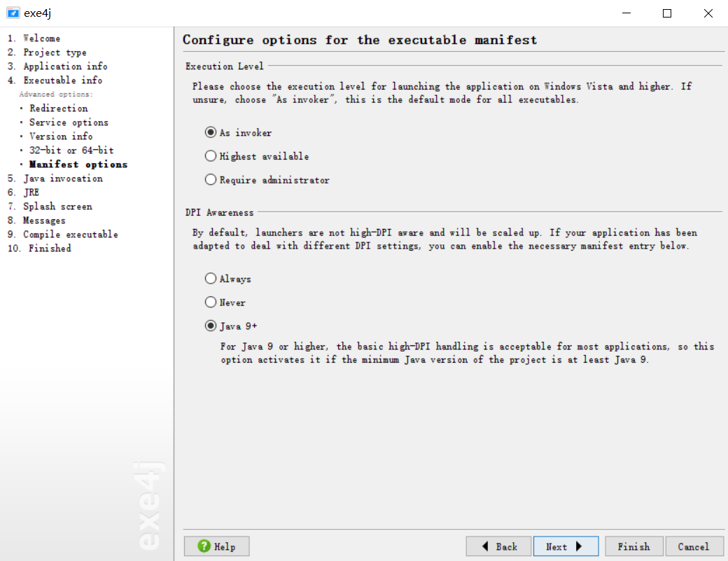Select the Java 9+ radio button
This screenshot has height=561, width=728.
[x=211, y=326]
